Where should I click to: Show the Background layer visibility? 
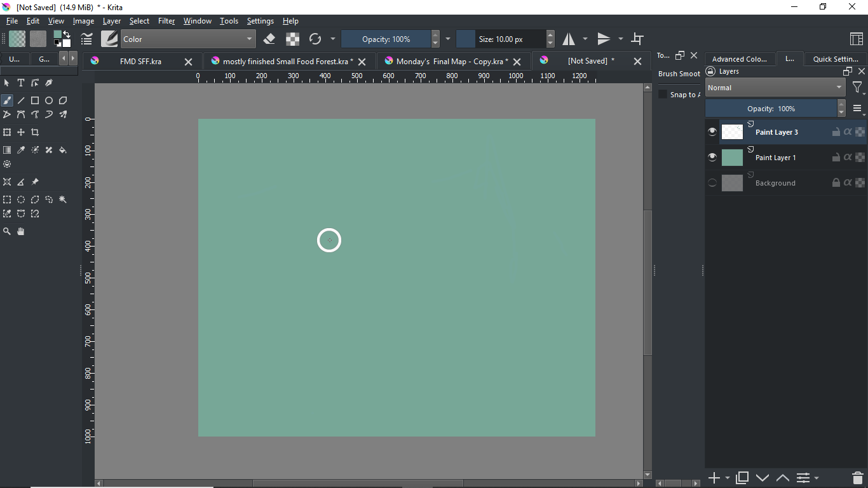(x=712, y=183)
